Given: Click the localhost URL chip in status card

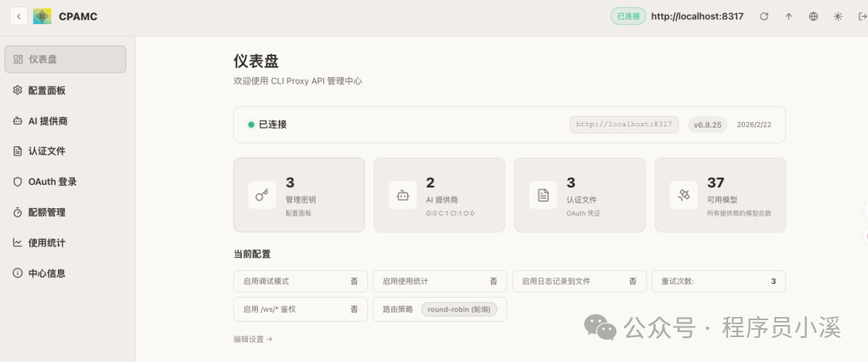Looking at the screenshot, I should 624,125.
